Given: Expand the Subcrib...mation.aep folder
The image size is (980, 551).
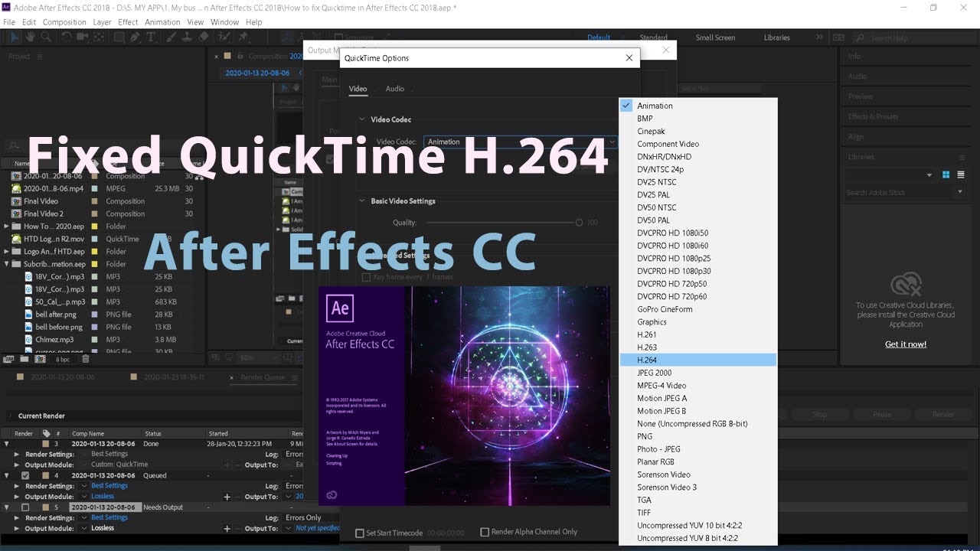Looking at the screenshot, I should [x=7, y=264].
